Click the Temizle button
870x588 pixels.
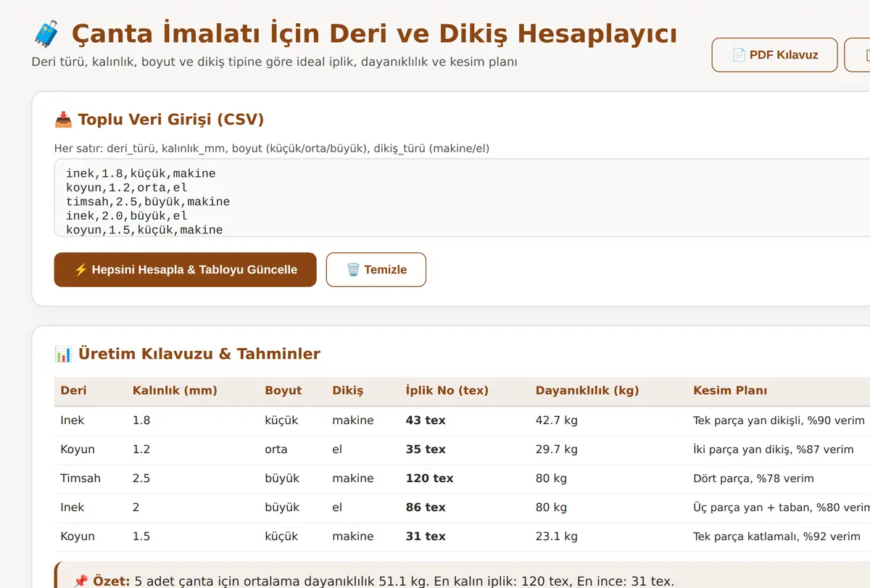click(x=376, y=270)
